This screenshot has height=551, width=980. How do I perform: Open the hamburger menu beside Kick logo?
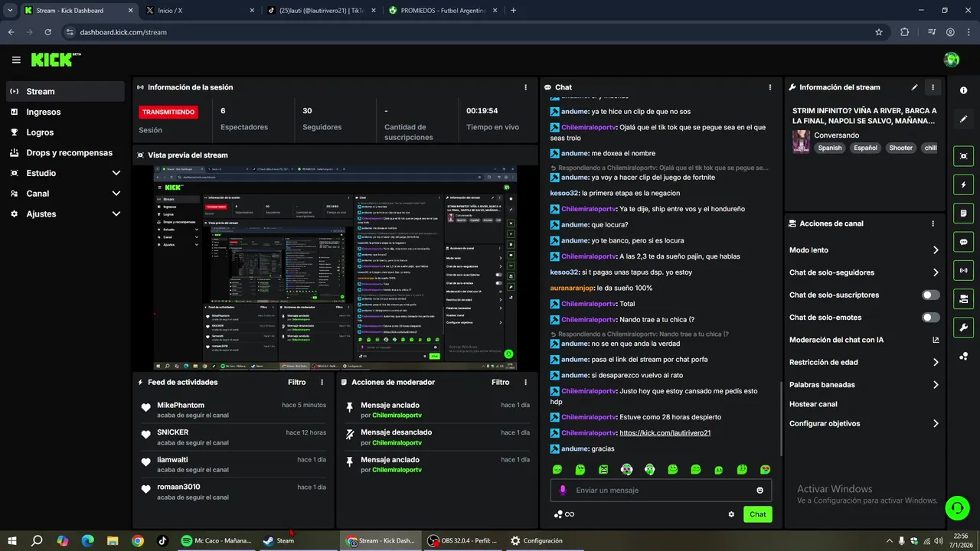[16, 60]
